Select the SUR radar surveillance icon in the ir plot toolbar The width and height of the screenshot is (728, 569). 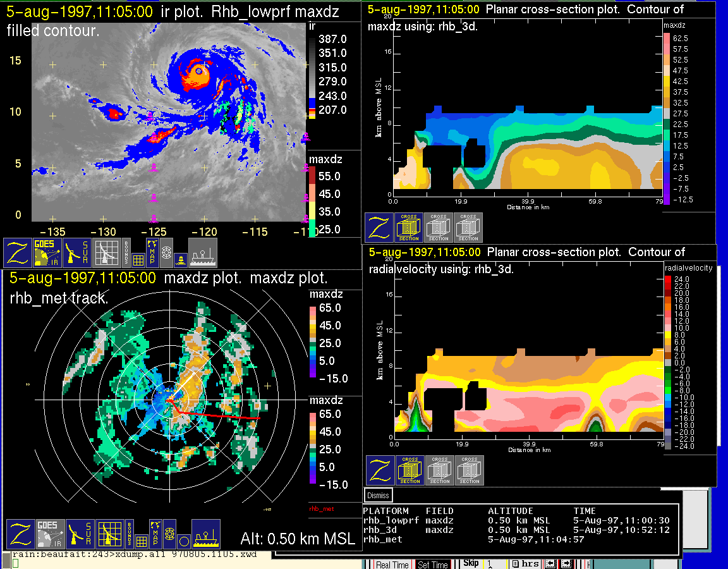[78, 252]
